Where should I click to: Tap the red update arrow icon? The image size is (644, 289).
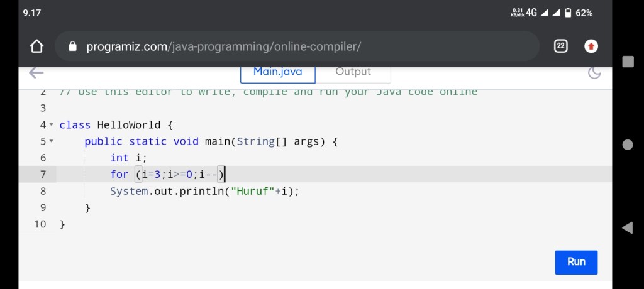[591, 46]
